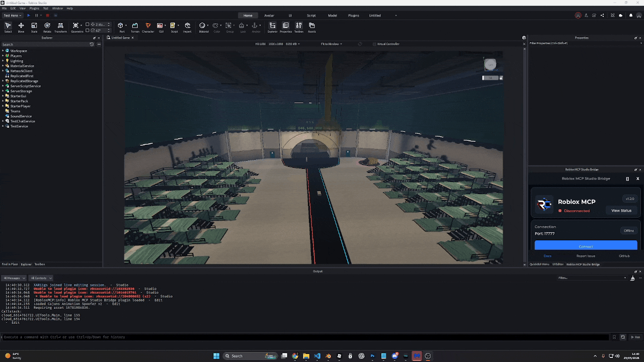Expand the Lighting node
The width and height of the screenshot is (644, 362).
coord(3,61)
